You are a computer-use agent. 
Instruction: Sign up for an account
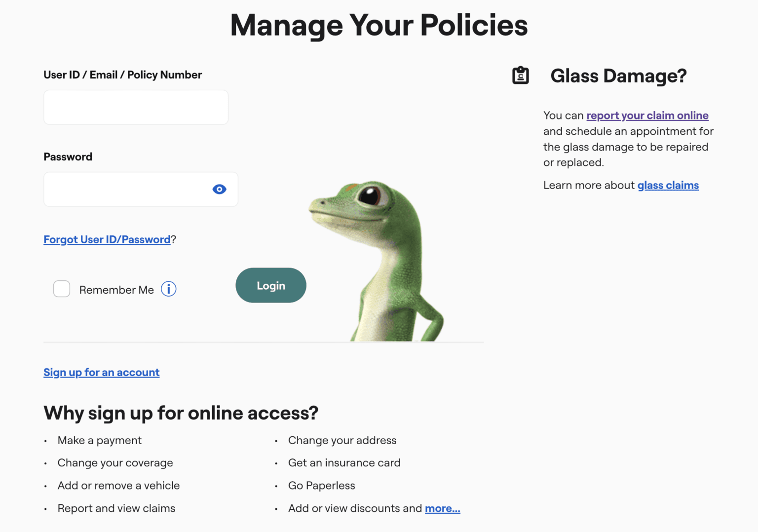tap(101, 372)
